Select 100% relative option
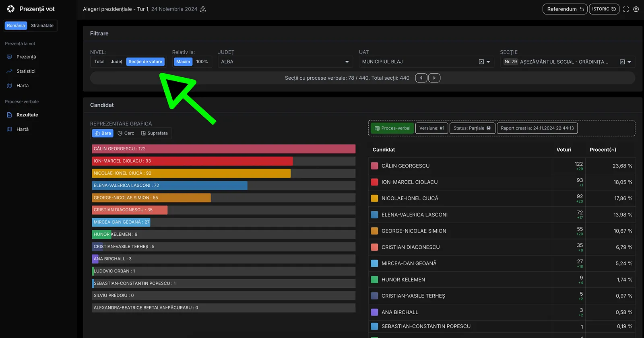This screenshot has height=338, width=644. (x=202, y=62)
